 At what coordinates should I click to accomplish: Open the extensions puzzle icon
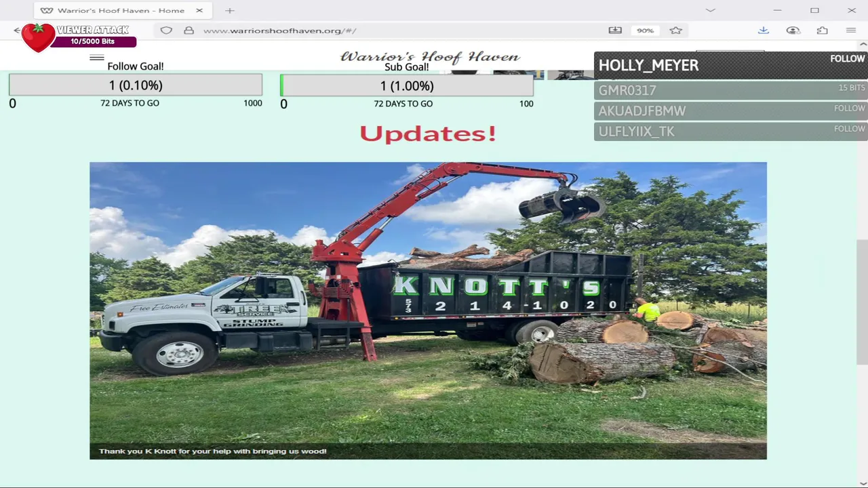pos(822,30)
